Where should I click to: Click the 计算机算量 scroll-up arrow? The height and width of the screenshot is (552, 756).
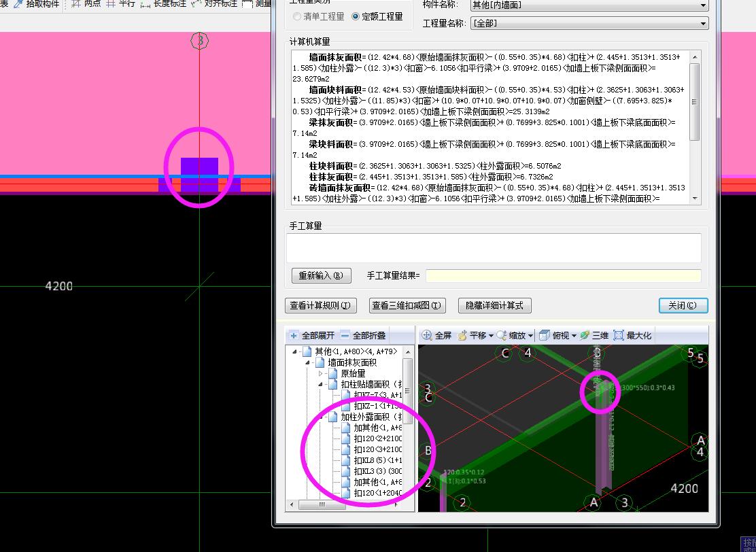pos(694,57)
